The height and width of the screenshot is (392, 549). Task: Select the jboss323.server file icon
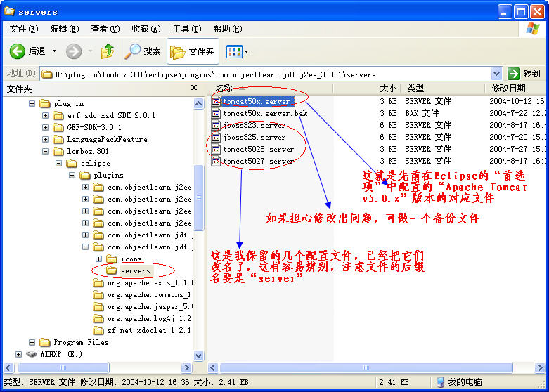pos(217,125)
